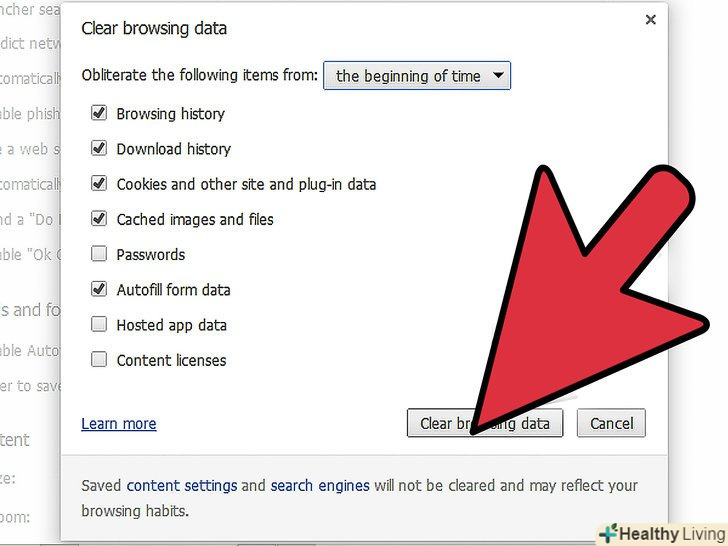
Task: Check the Hosted app data checkbox
Action: pos(99,325)
